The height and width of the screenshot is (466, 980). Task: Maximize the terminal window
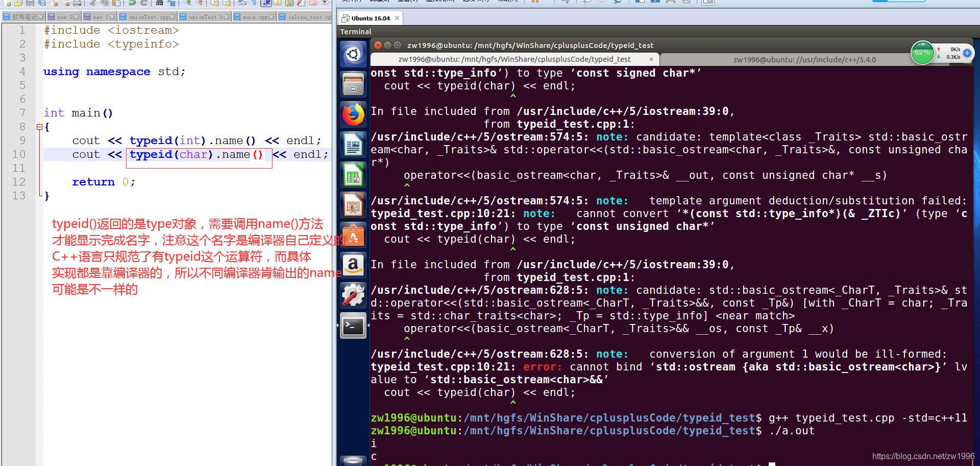click(397, 45)
